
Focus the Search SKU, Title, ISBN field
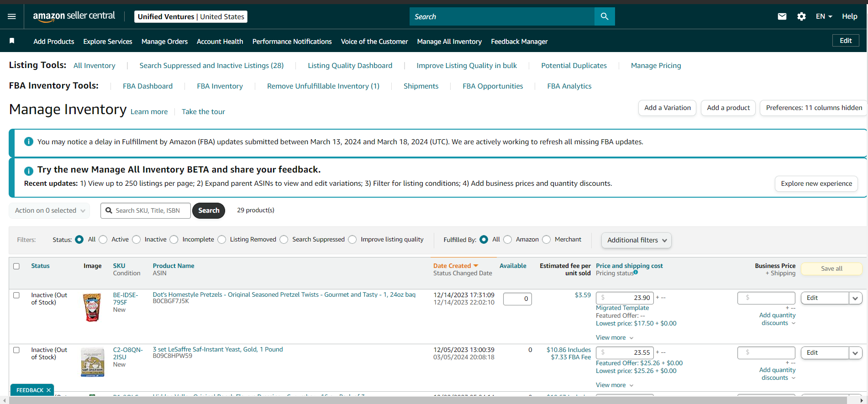pos(146,210)
